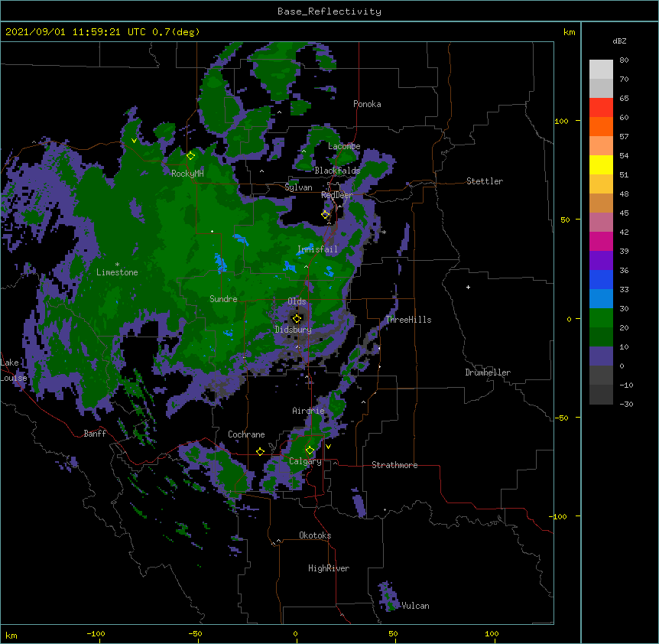Click the Sundre town label
This screenshot has height=644, width=659.
coord(223,299)
